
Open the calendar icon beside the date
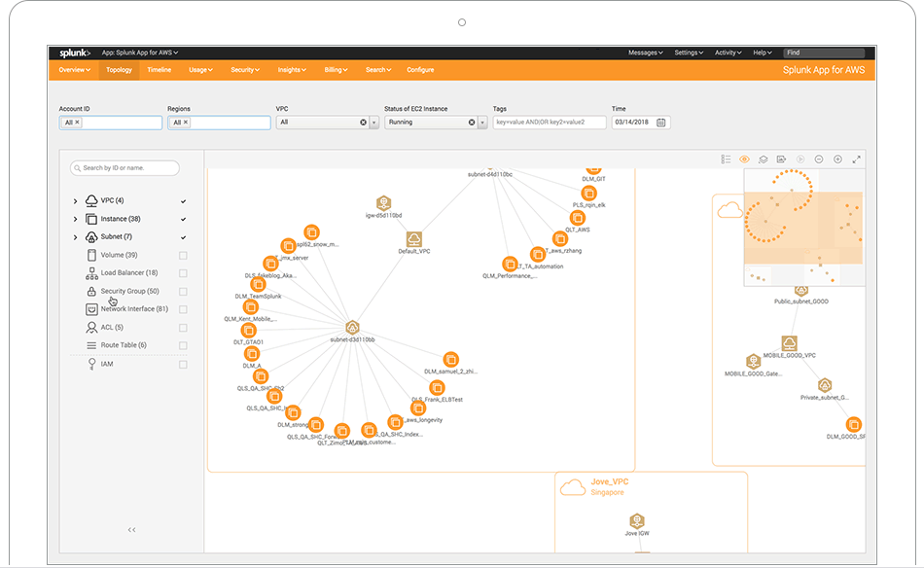pyautogui.click(x=661, y=123)
